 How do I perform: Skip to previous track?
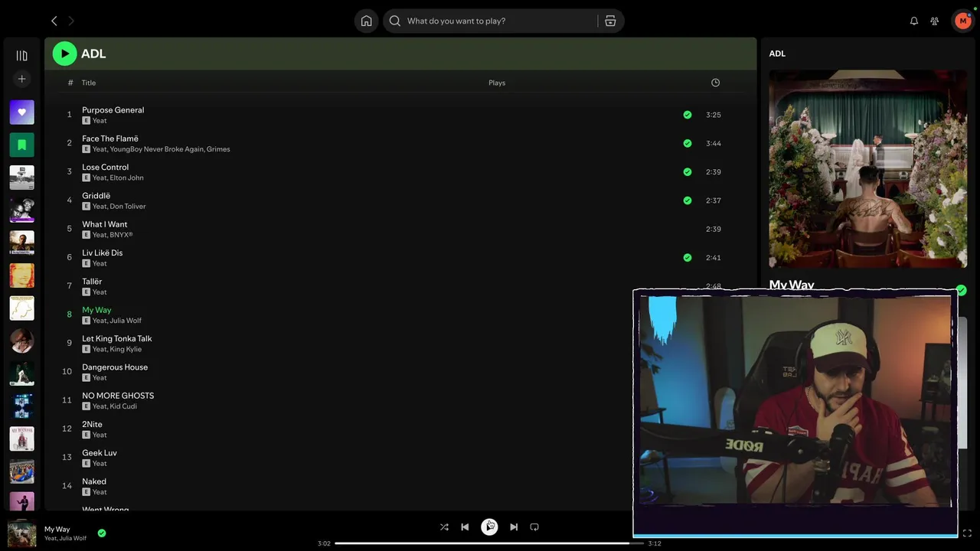(465, 527)
